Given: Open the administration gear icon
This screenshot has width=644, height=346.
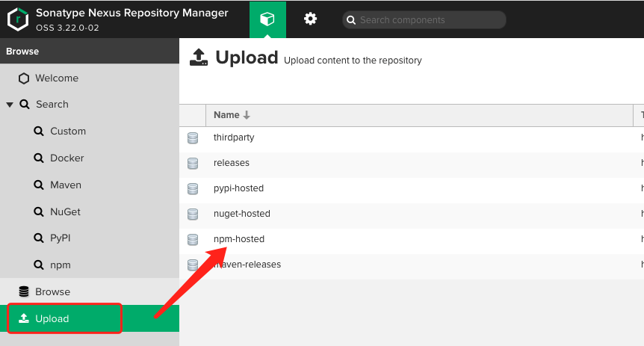Looking at the screenshot, I should pyautogui.click(x=310, y=19).
